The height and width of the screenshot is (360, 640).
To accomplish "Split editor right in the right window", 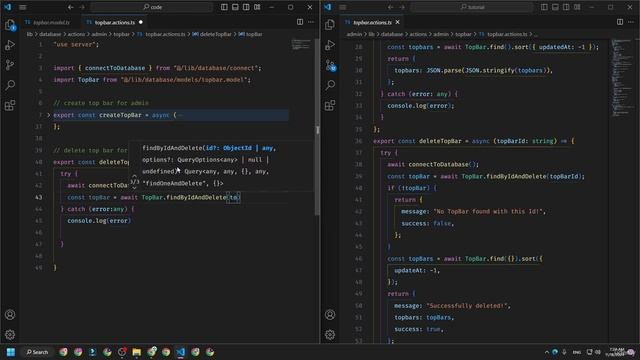I will (620, 22).
